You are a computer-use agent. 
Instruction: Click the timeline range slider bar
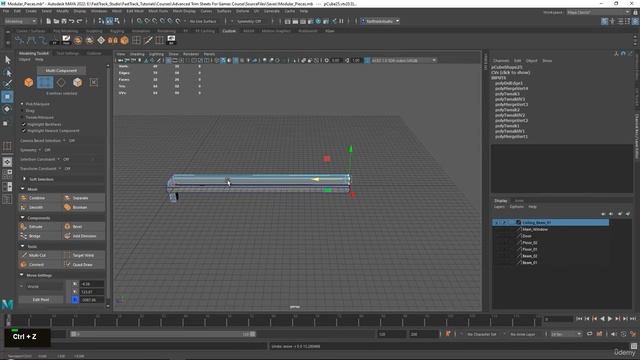[163, 334]
